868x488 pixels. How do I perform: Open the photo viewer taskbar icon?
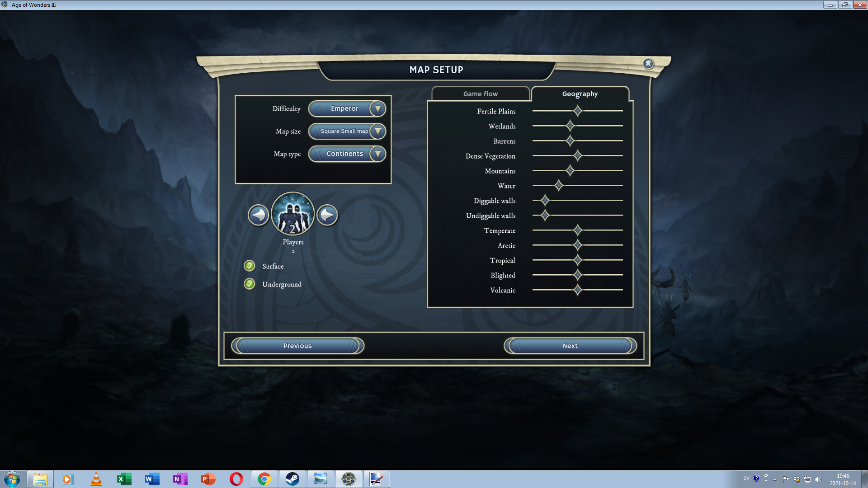321,479
